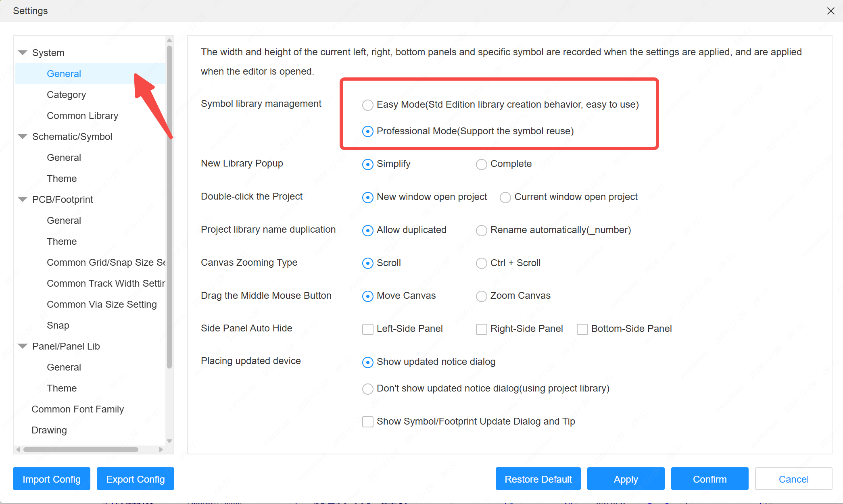843x504 pixels.
Task: Enable Left-Side Panel auto hide
Action: 367,329
